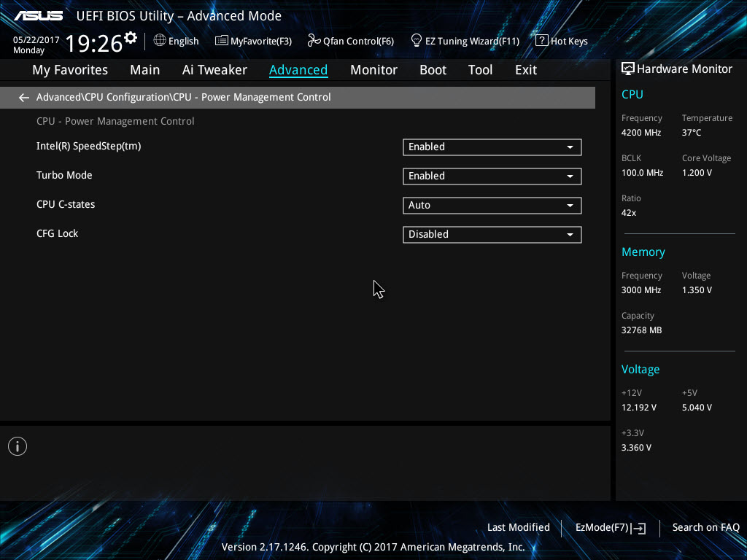747x560 pixels.
Task: Click Last Modified button
Action: (519, 528)
